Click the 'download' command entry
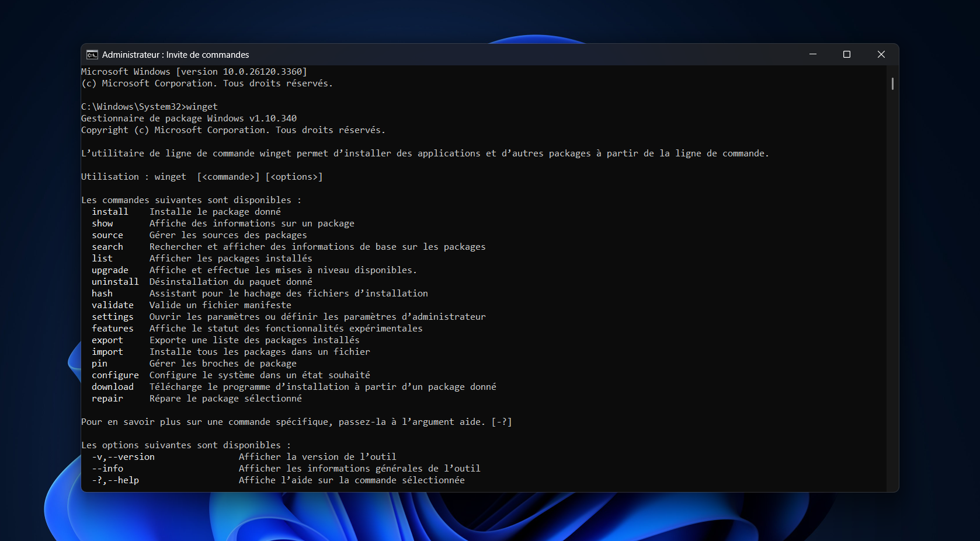Image resolution: width=980 pixels, height=541 pixels. pos(113,387)
